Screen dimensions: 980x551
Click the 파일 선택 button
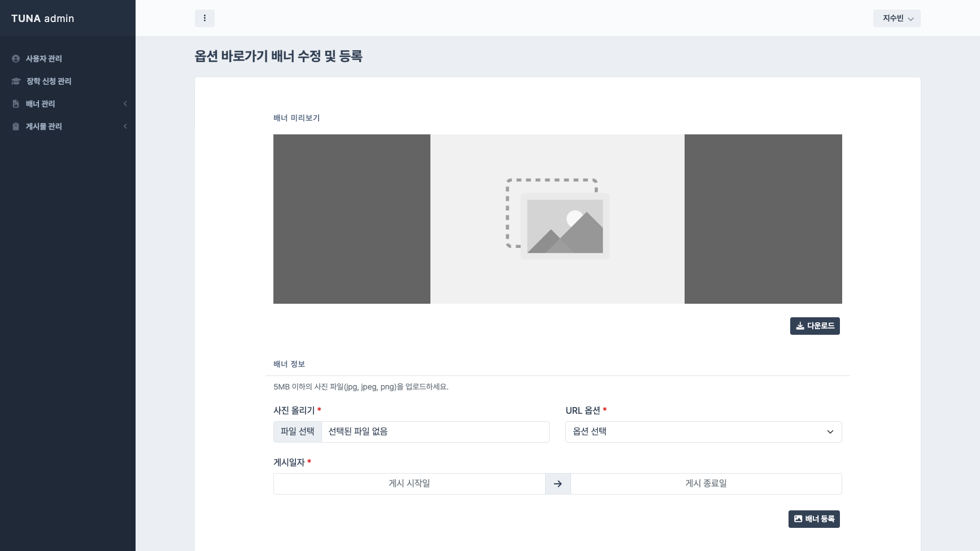298,432
